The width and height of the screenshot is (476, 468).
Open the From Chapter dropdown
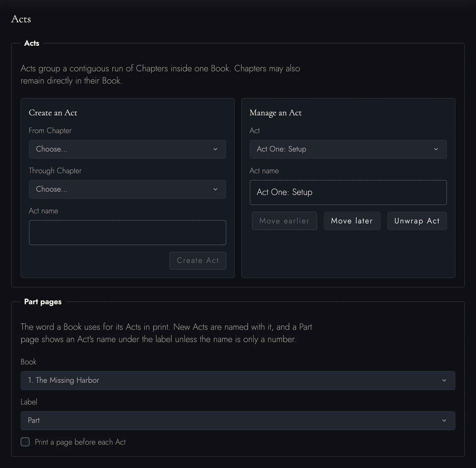click(x=127, y=149)
